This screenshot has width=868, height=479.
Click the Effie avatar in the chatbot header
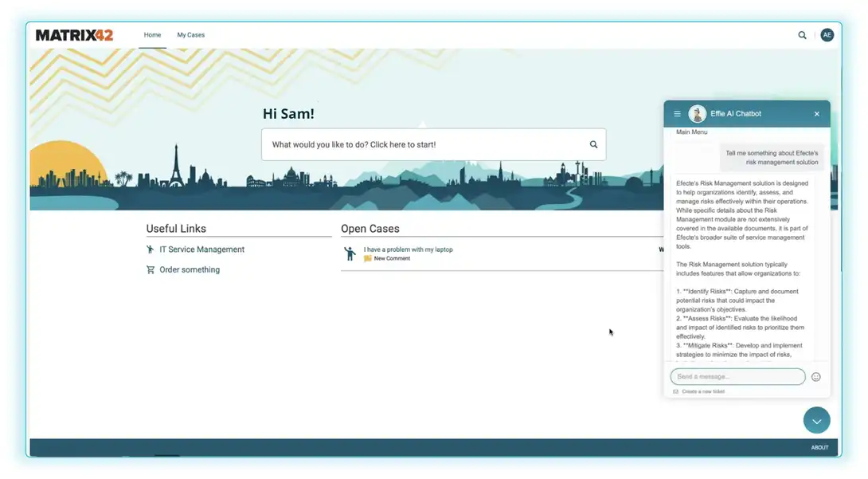[x=697, y=112]
